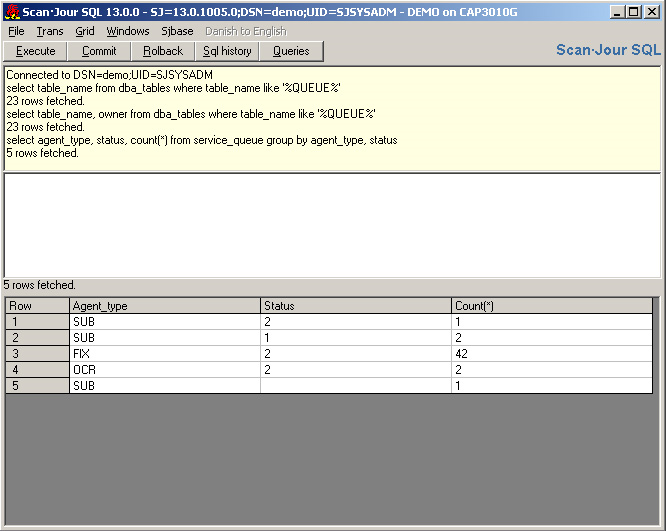Open the Windows menu
666x531 pixels.
[128, 31]
